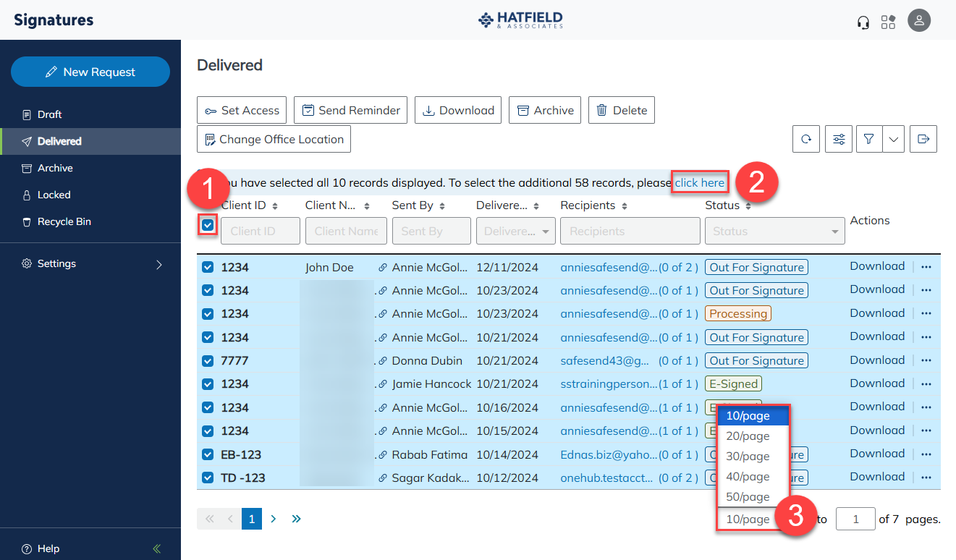Click the Hatfield & Associates logo
Screen dimensions: 956x560
520,20
